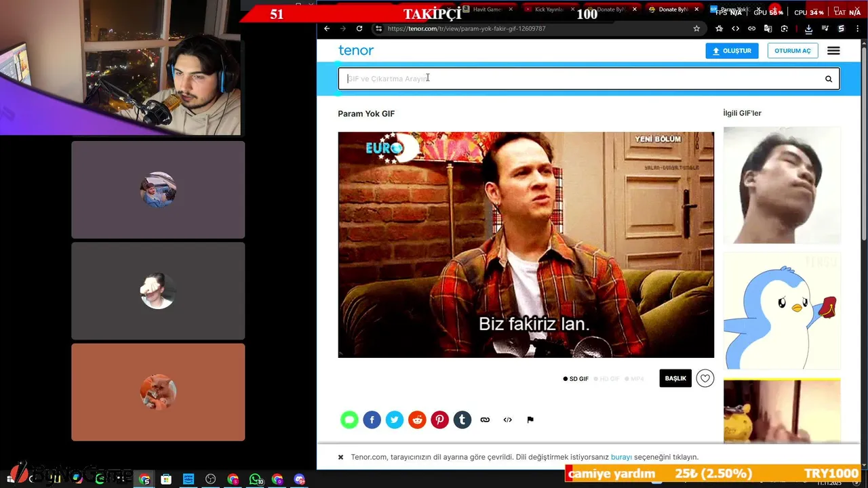Click the browser address bar URL

click(467, 28)
